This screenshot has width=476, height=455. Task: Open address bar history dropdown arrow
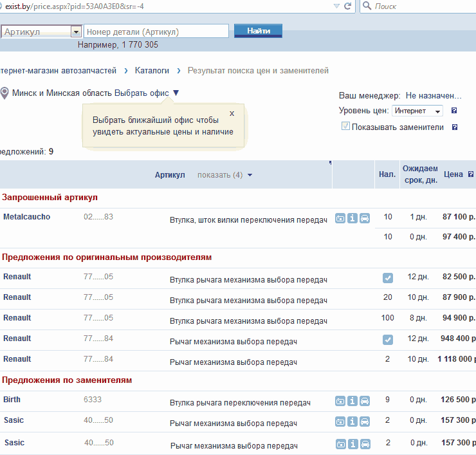coord(336,6)
